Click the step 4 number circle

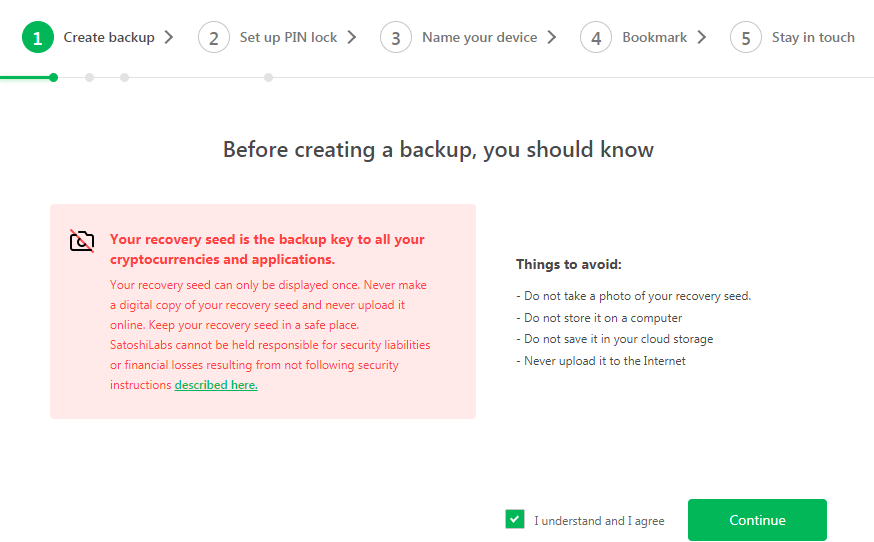pos(596,38)
